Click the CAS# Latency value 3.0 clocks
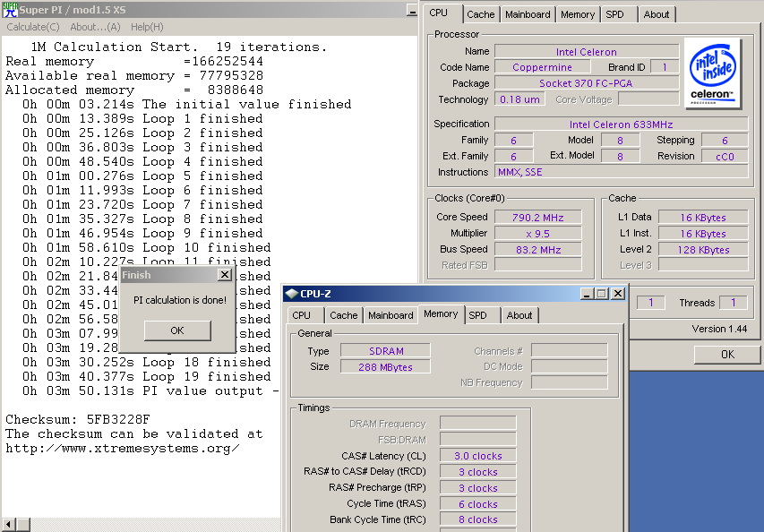 point(478,456)
